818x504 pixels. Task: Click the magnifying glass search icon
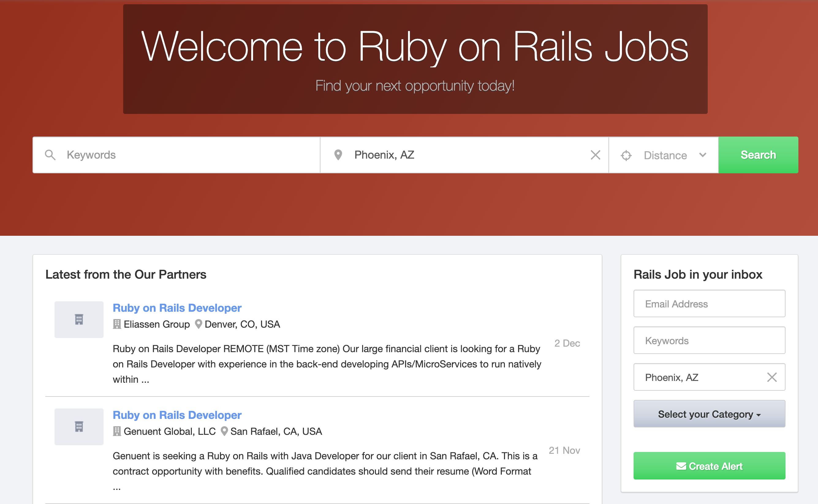(50, 155)
